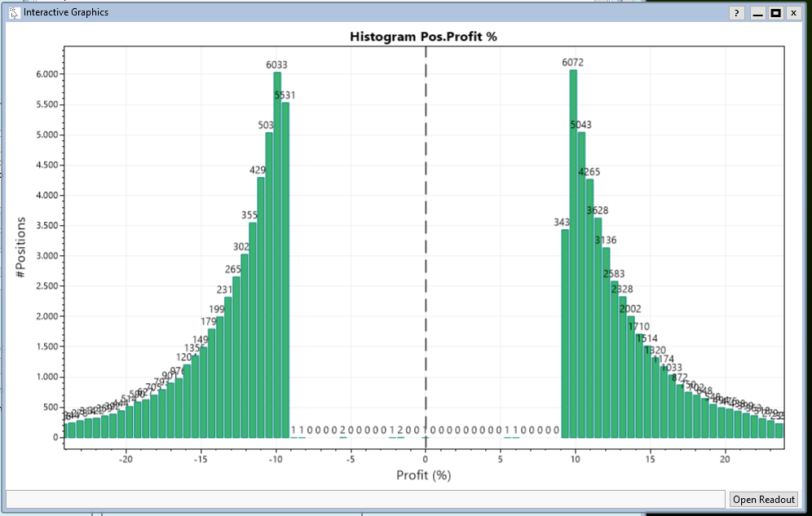Select the tallest left-side bar labeled 6033

click(x=278, y=245)
